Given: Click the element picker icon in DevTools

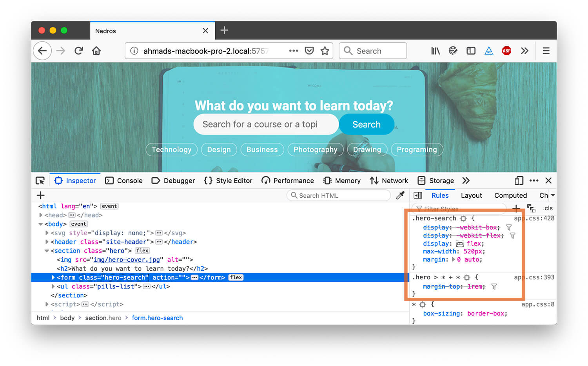Looking at the screenshot, I should (40, 180).
